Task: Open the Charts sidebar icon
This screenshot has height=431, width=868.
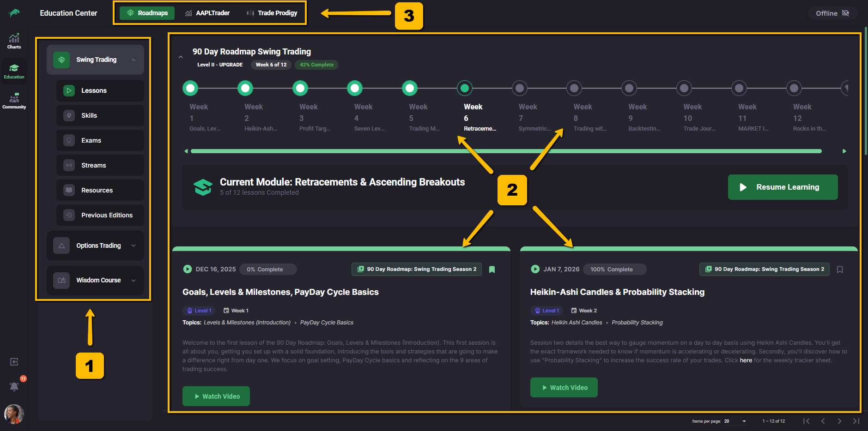Action: (14, 41)
